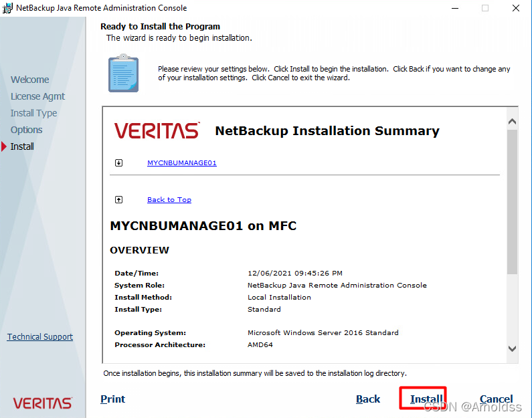Click the 'Ready to Install the Program' title
The height and width of the screenshot is (418, 532).
point(160,27)
